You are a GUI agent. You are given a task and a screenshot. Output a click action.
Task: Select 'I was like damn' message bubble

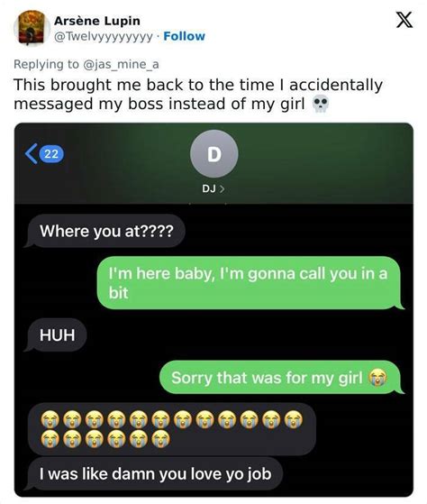[154, 474]
